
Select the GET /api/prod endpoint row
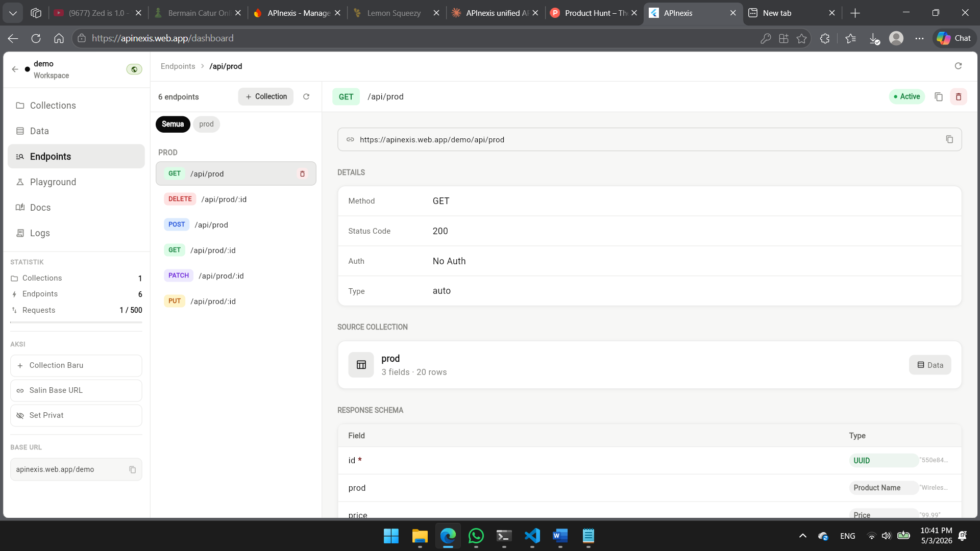click(236, 173)
